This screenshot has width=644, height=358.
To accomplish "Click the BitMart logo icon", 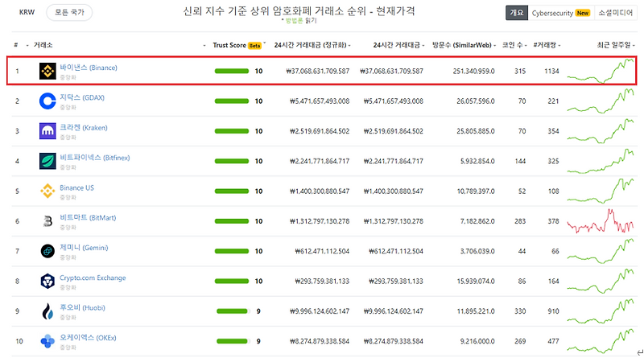I will (47, 221).
